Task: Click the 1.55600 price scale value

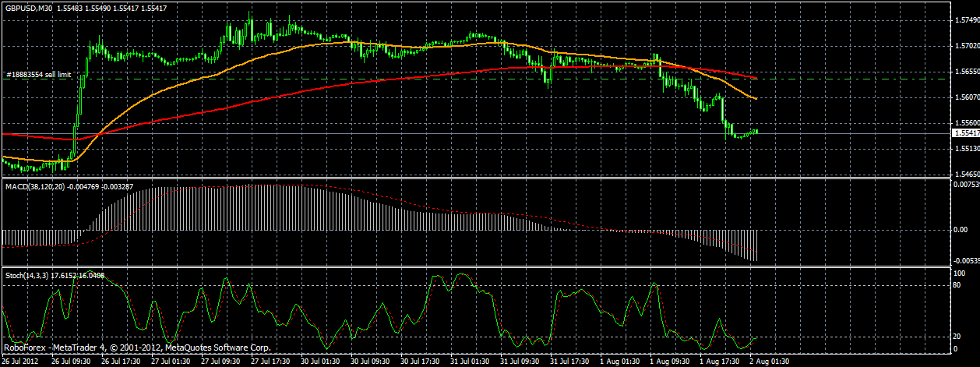Action: (966, 123)
